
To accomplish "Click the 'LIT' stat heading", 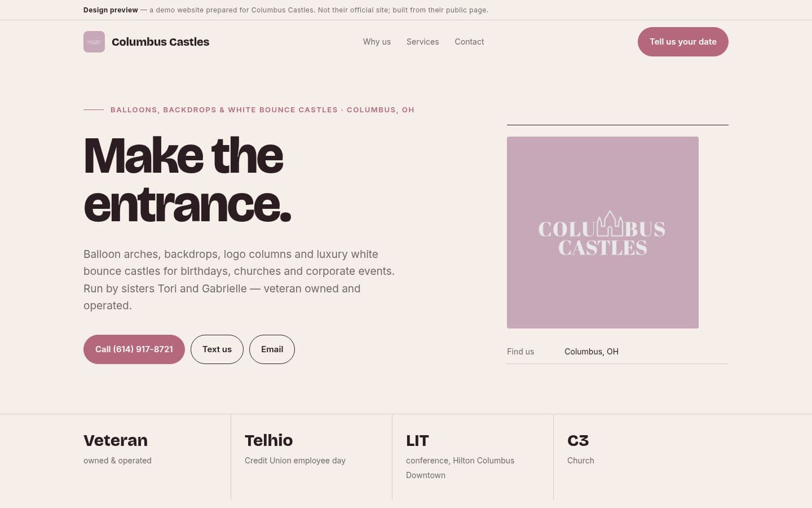I will (x=417, y=440).
